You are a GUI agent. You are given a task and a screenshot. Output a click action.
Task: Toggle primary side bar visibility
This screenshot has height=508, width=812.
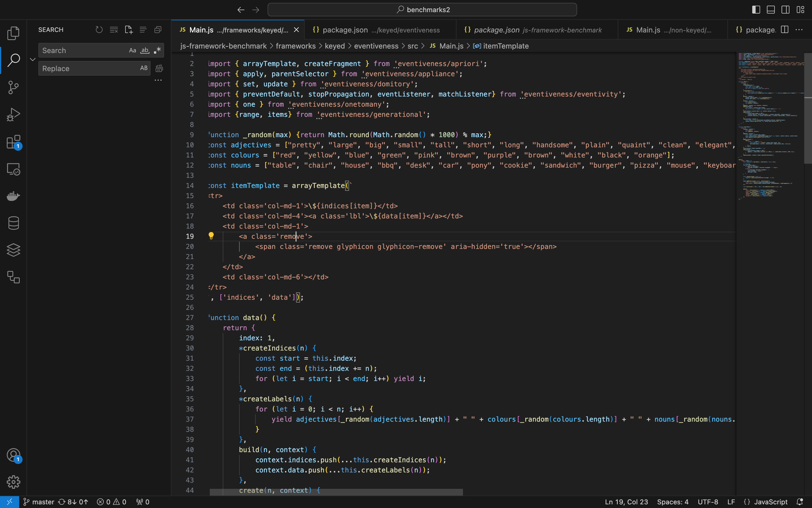pyautogui.click(x=756, y=10)
